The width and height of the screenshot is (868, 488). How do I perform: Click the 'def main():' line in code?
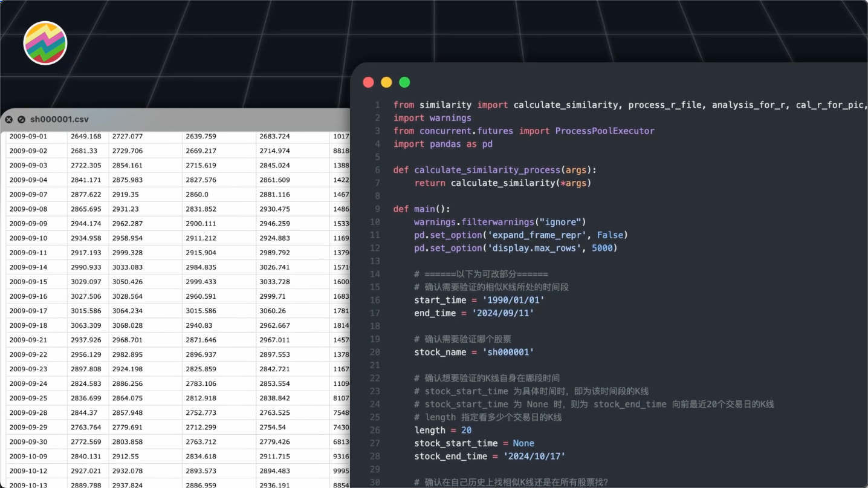click(x=422, y=209)
